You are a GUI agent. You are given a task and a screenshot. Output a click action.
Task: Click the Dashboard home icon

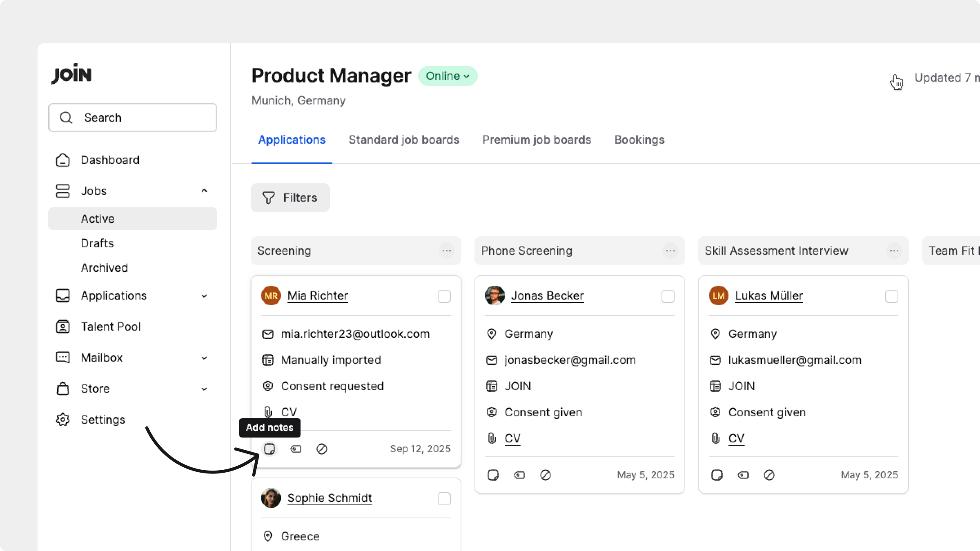tap(63, 160)
